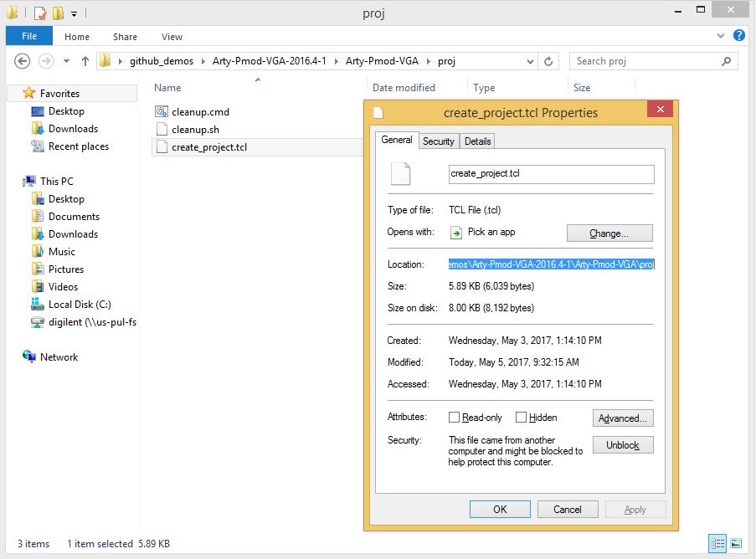
Task: Enable the Read-only attribute checkbox
Action: [454, 418]
